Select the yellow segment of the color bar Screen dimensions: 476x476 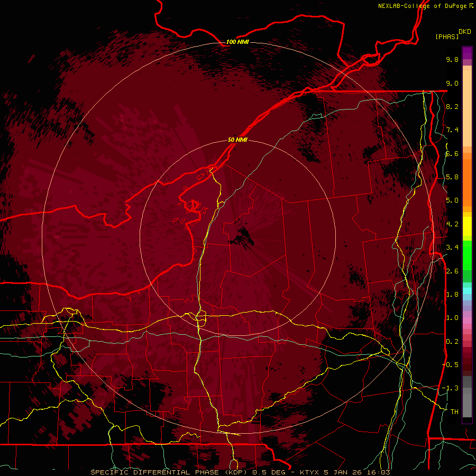click(467, 226)
